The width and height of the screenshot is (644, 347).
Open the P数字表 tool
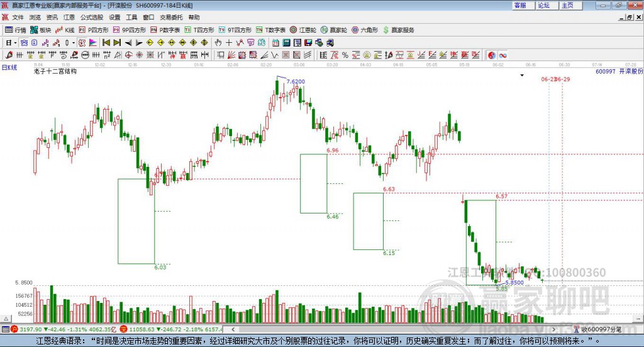click(165, 30)
